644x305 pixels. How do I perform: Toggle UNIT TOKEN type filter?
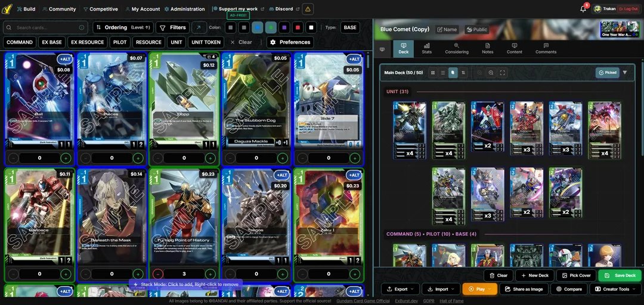pos(206,42)
